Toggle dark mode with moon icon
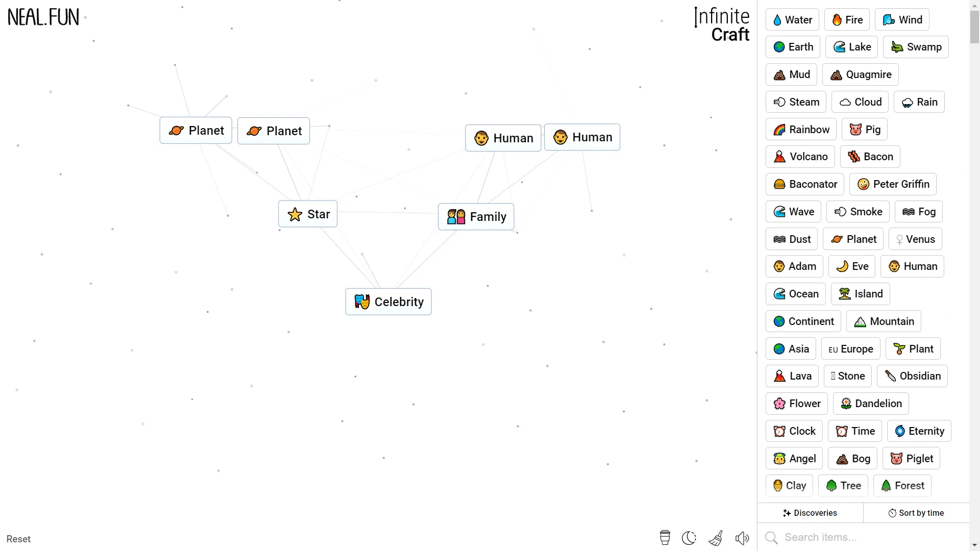Viewport: 980px width, 551px height. tap(689, 538)
